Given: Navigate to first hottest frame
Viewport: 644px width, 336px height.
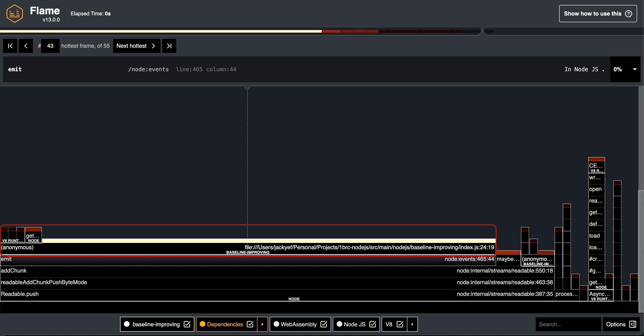Looking at the screenshot, I should click(x=10, y=46).
